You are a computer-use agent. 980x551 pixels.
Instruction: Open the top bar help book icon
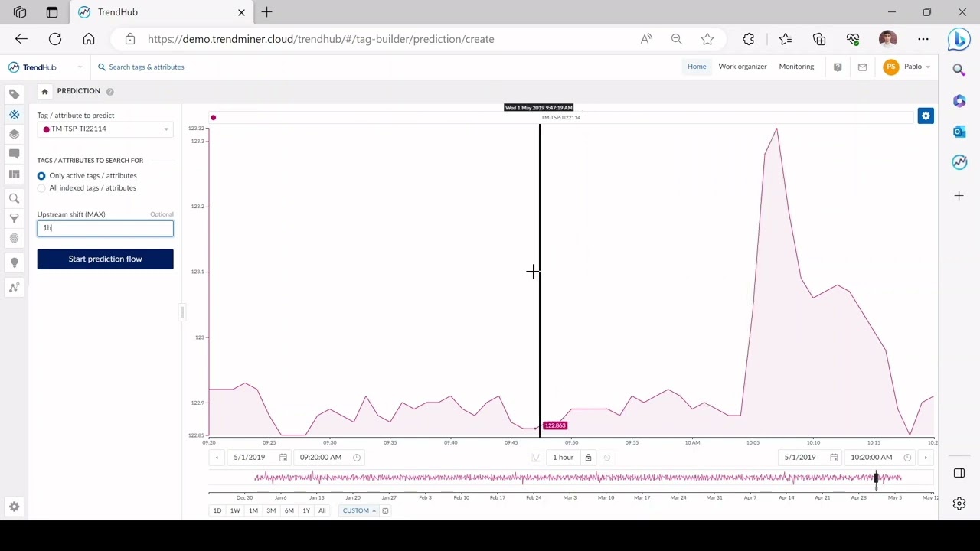[838, 67]
